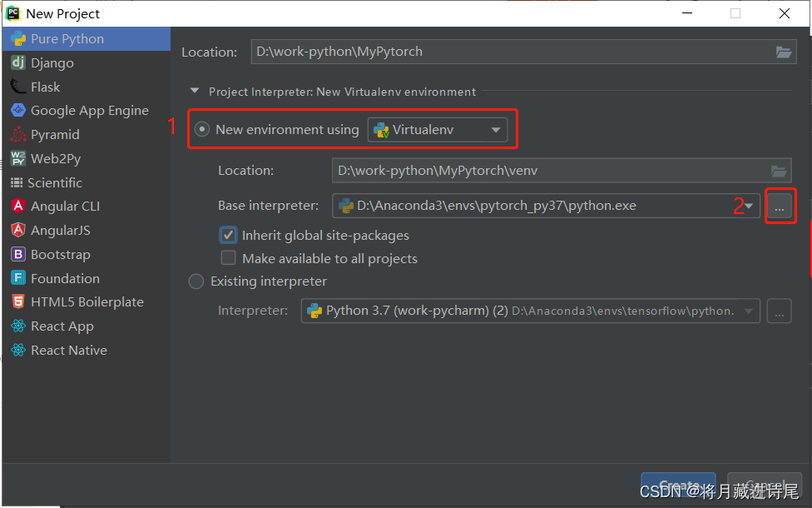The height and width of the screenshot is (508, 812).
Task: Choose Scientific project type
Action: 87,182
